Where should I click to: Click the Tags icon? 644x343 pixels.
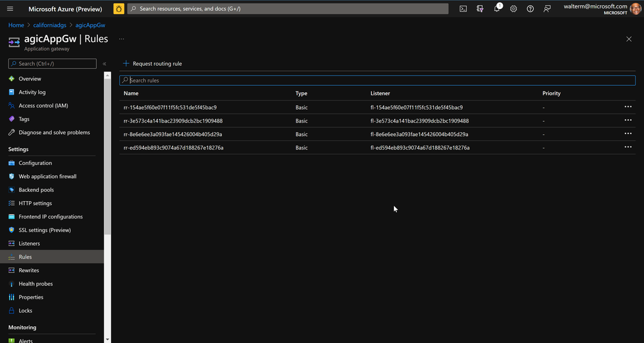tap(12, 119)
